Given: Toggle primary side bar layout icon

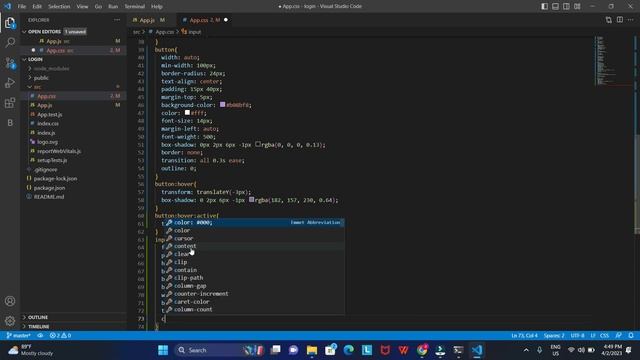Looking at the screenshot, I should (x=544, y=7).
